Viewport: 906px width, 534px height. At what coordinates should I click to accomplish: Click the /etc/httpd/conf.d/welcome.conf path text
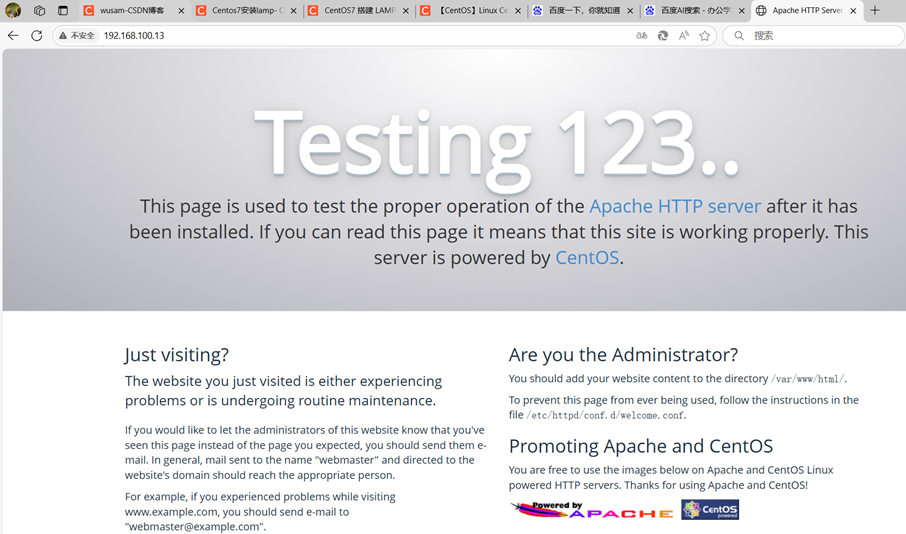pyautogui.click(x=606, y=415)
